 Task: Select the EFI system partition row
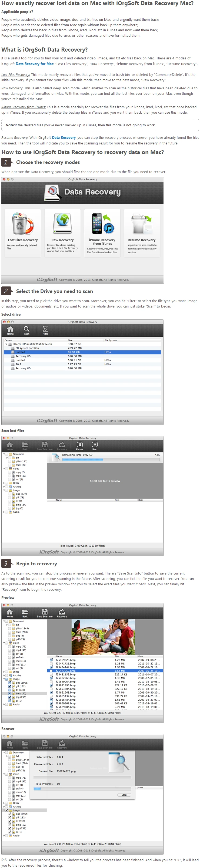pos(82,348)
